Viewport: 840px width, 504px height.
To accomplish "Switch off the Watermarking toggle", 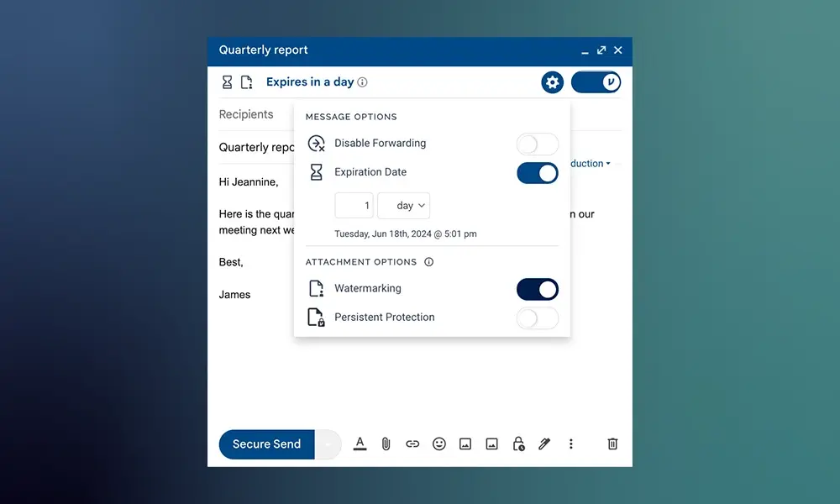I will [x=537, y=289].
